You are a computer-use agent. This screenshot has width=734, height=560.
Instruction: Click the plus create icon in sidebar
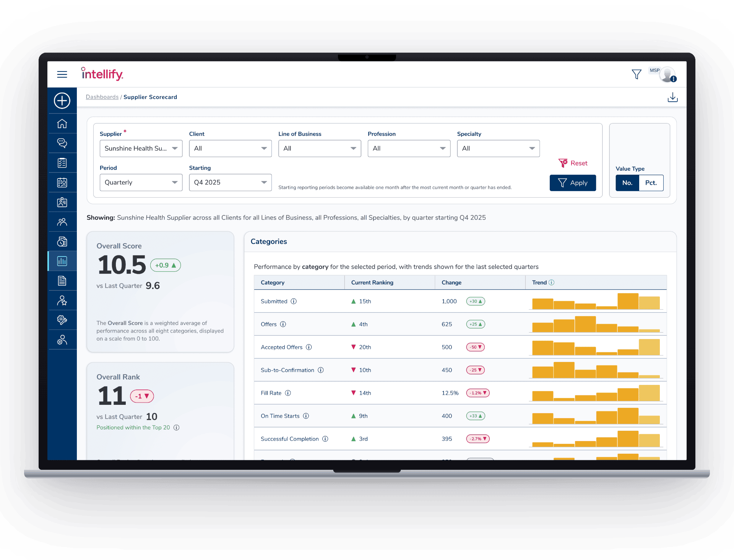tap(62, 101)
